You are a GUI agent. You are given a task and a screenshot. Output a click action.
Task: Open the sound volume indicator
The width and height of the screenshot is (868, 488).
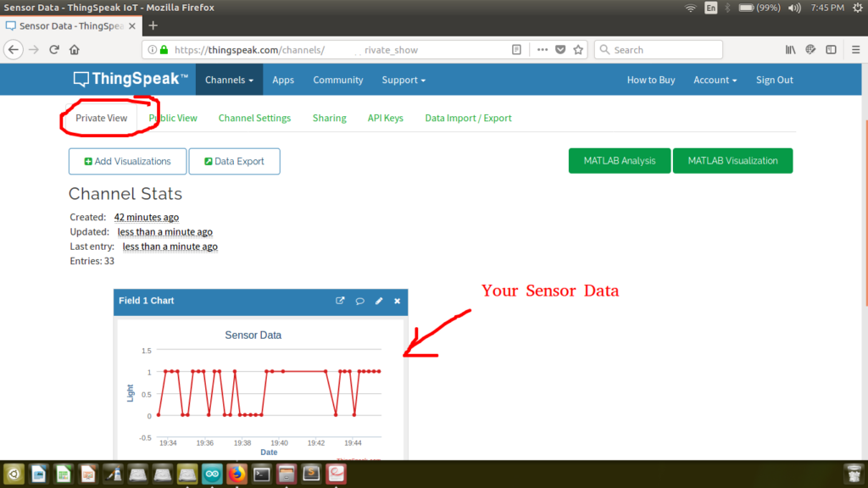pos(795,8)
